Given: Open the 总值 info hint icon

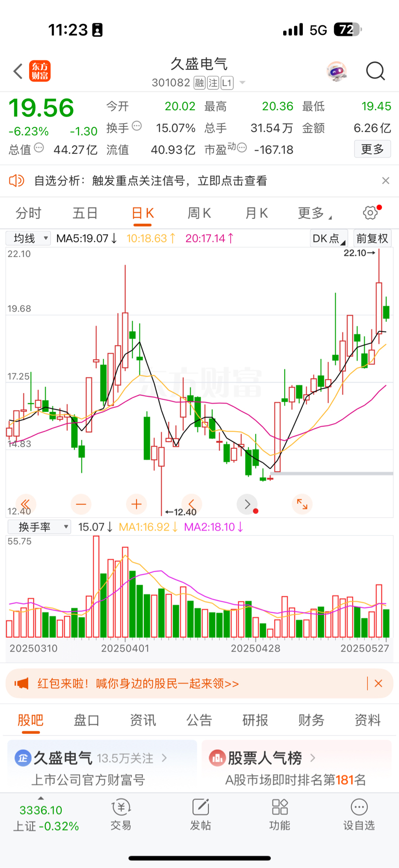Looking at the screenshot, I should pos(39,148).
